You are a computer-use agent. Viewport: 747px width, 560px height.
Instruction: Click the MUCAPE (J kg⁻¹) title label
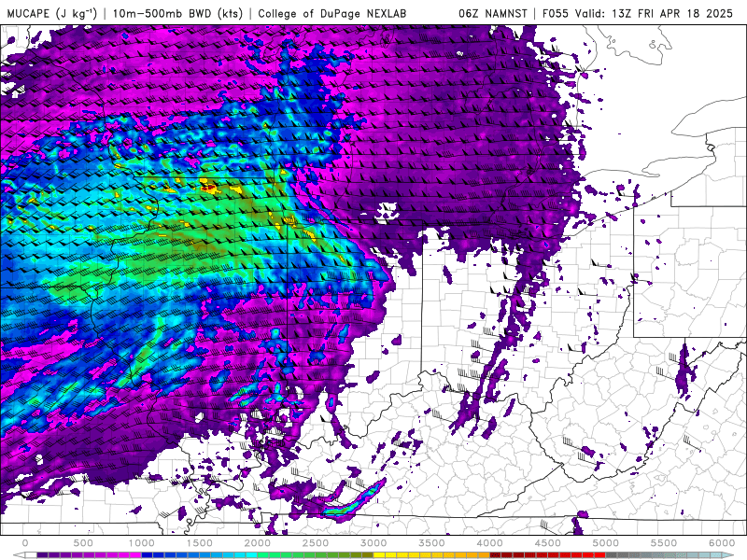pos(52,14)
